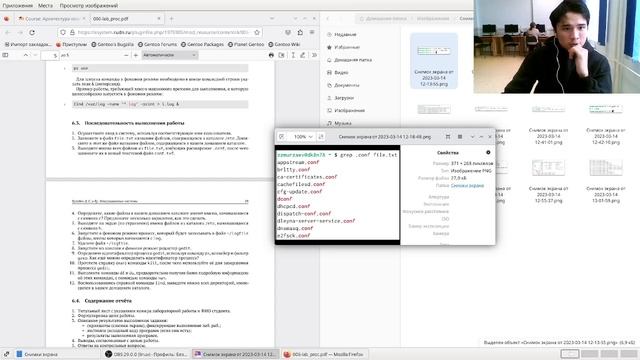Screen dimensions: 640x360
Task: Reload the page in Firefox
Action: (x=32, y=32)
